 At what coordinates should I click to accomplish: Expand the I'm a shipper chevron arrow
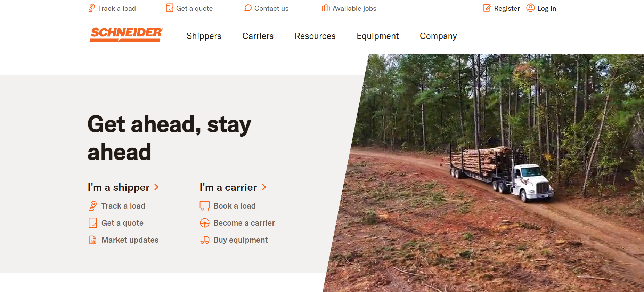pyautogui.click(x=157, y=187)
